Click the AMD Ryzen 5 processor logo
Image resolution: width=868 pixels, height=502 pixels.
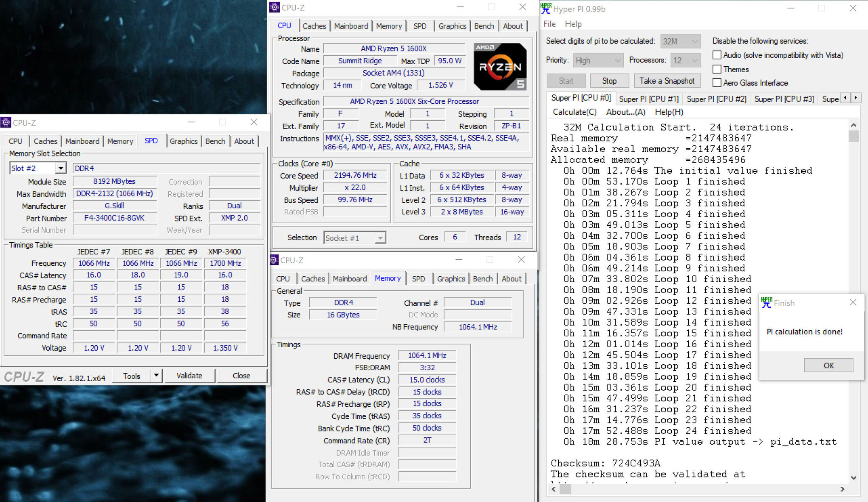coord(500,66)
